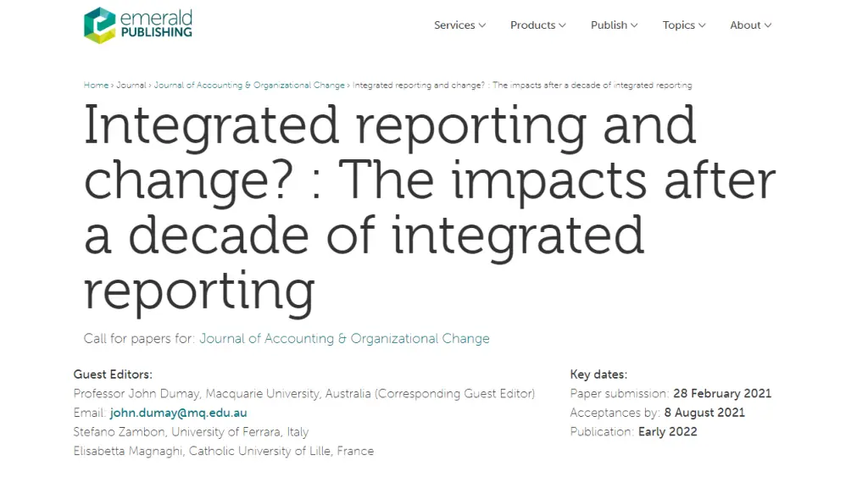Expand the Products chevron arrow
The image size is (868, 488).
563,25
